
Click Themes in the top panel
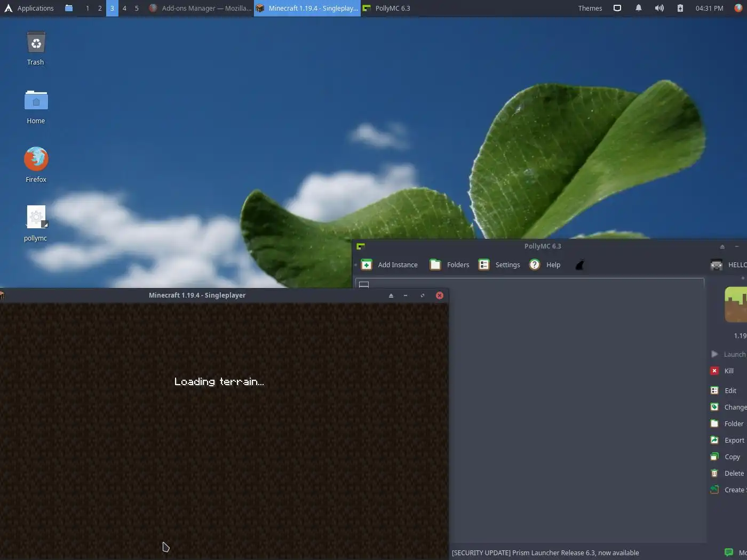tap(590, 8)
